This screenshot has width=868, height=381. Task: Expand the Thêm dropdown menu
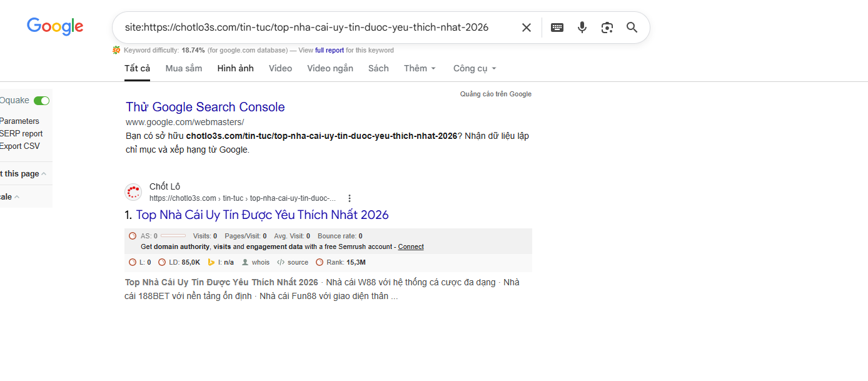pos(420,68)
